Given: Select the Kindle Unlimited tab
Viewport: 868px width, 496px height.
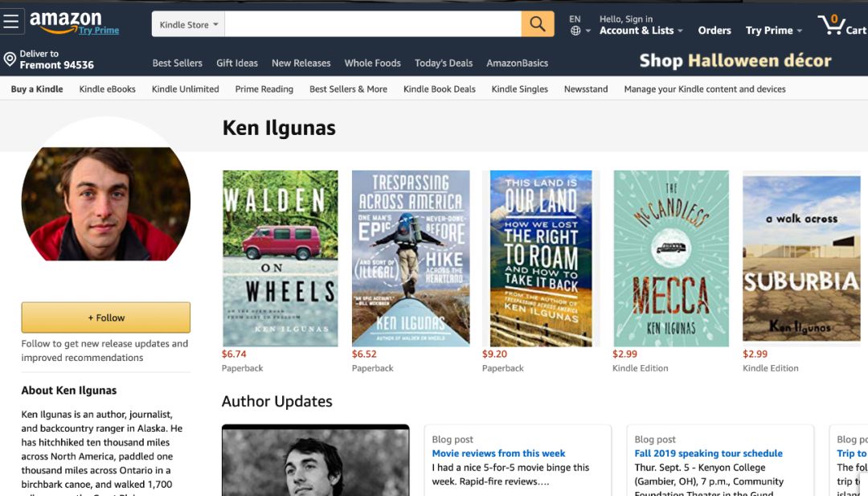Looking at the screenshot, I should (x=186, y=89).
